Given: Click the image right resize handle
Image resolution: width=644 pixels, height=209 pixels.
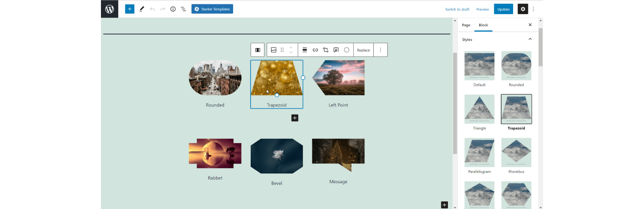Looking at the screenshot, I should (303, 78).
